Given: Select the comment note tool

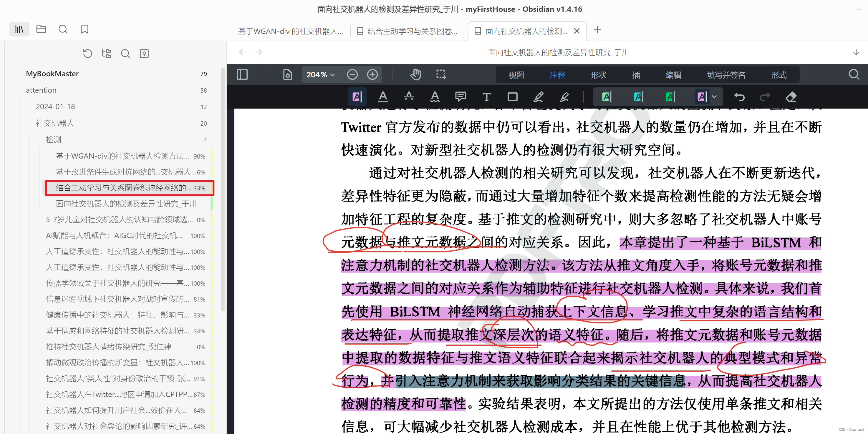Looking at the screenshot, I should click(460, 97).
